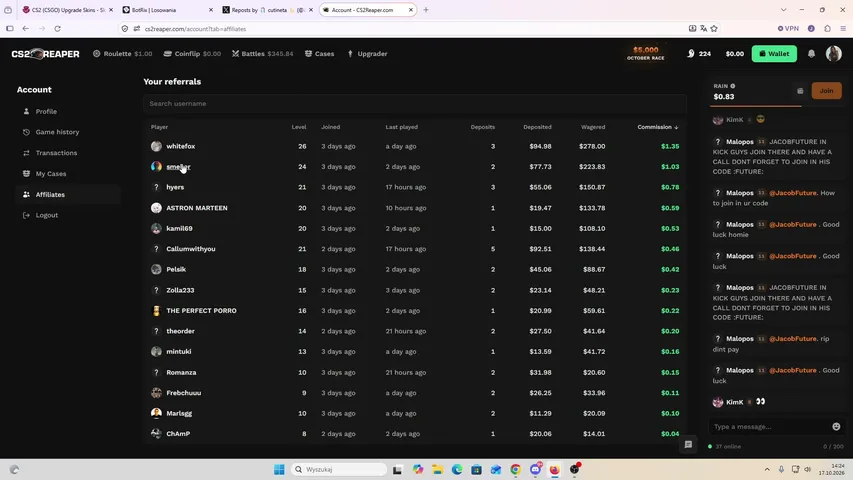Viewport: 853px width, 480px height.
Task: Expand the tab list dropdown arrow
Action: 783,10
